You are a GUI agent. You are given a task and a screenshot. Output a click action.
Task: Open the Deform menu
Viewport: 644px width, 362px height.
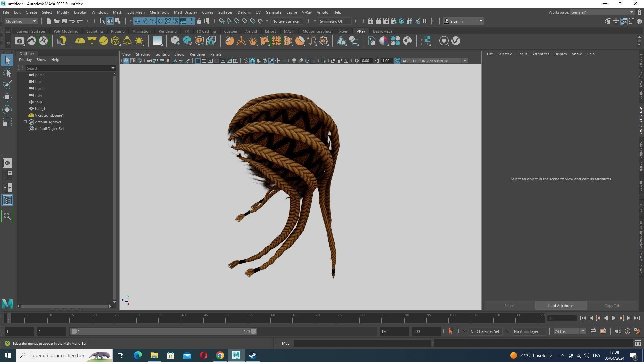(x=244, y=12)
